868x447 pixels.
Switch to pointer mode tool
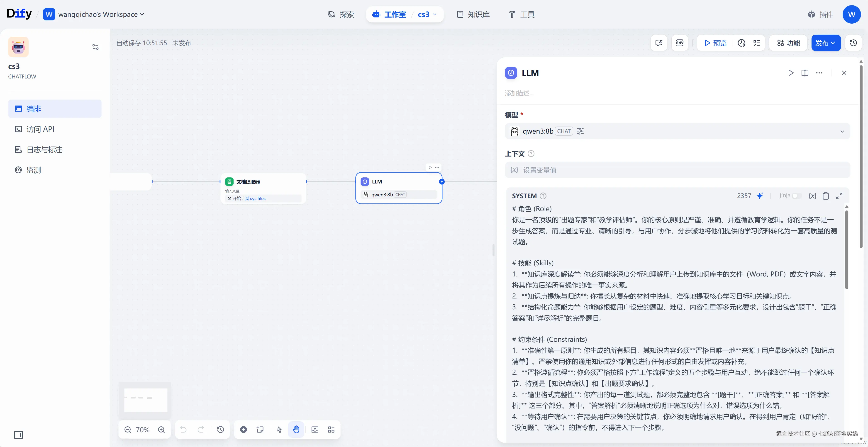[279, 430]
